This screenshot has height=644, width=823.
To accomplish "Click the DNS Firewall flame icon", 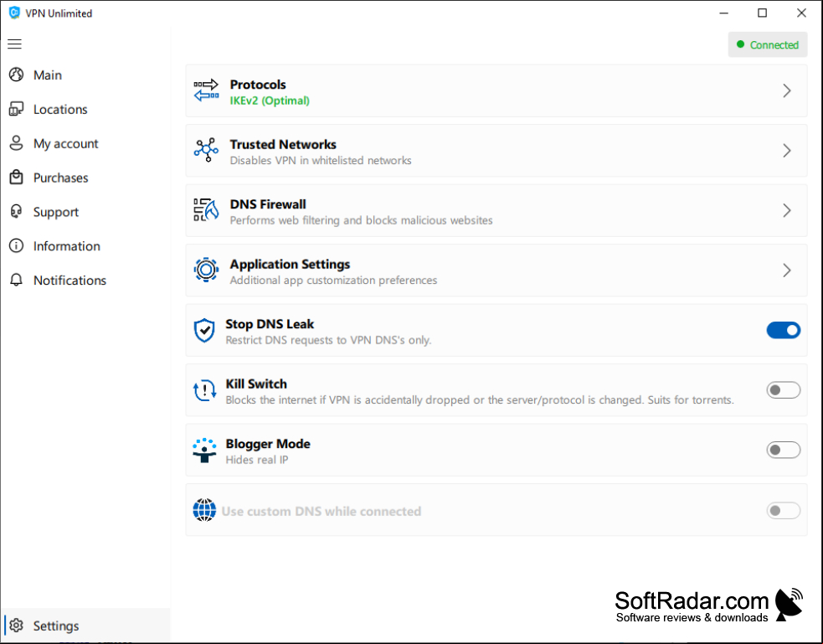I will [206, 210].
